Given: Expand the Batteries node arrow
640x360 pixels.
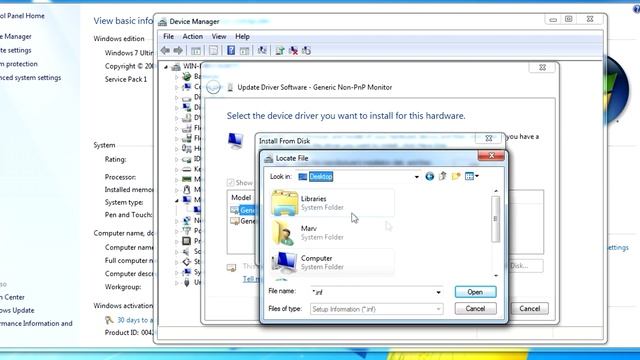Looking at the screenshot, I should [177, 76].
